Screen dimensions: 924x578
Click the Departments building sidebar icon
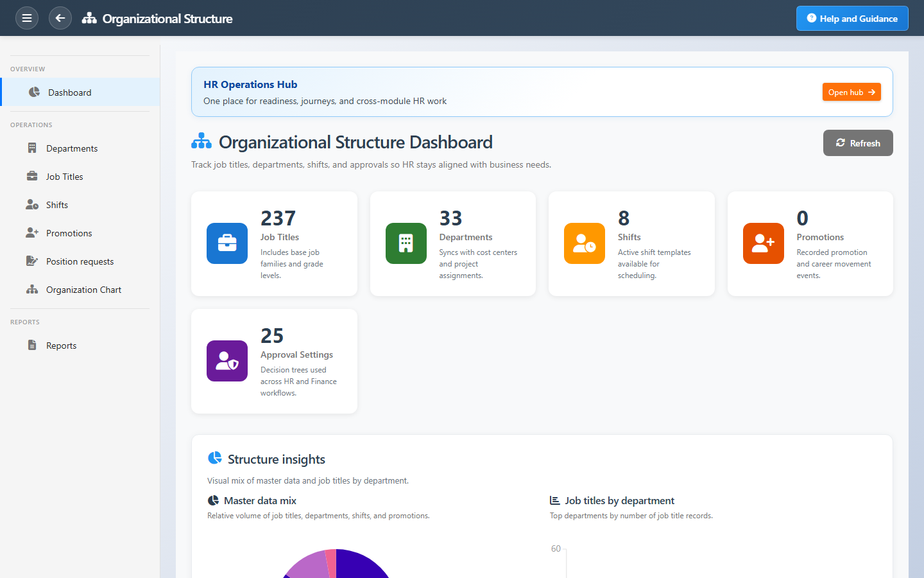tap(32, 148)
